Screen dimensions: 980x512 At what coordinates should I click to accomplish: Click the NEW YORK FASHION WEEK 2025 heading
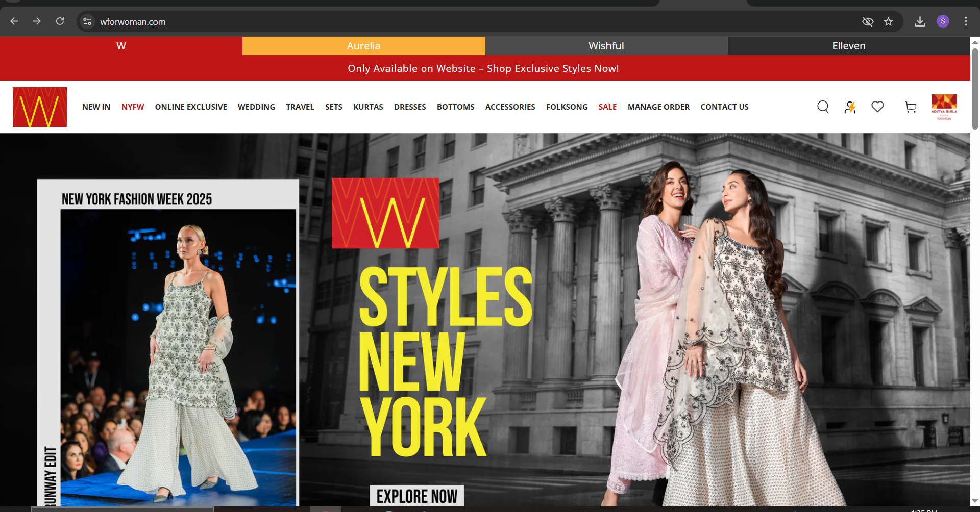pyautogui.click(x=137, y=199)
